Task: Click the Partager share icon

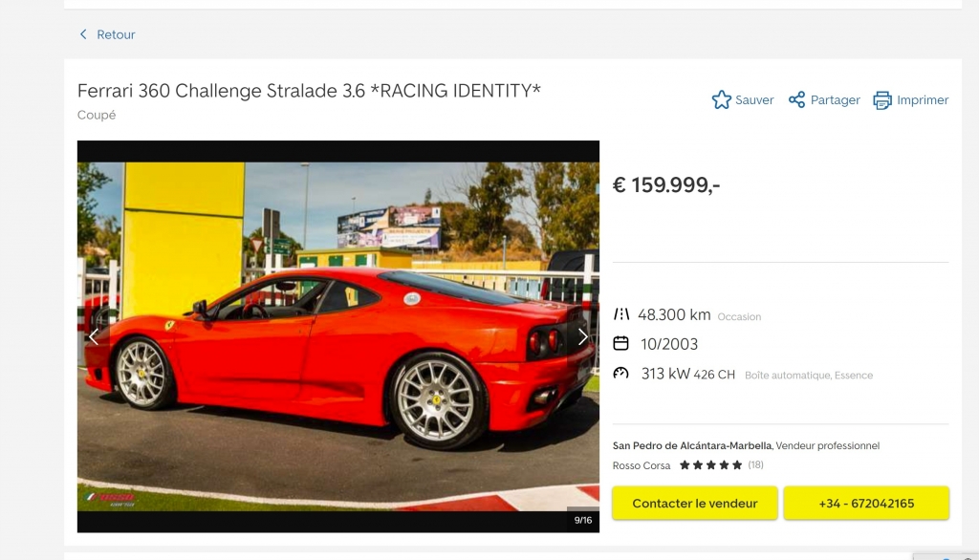Action: pyautogui.click(x=796, y=100)
